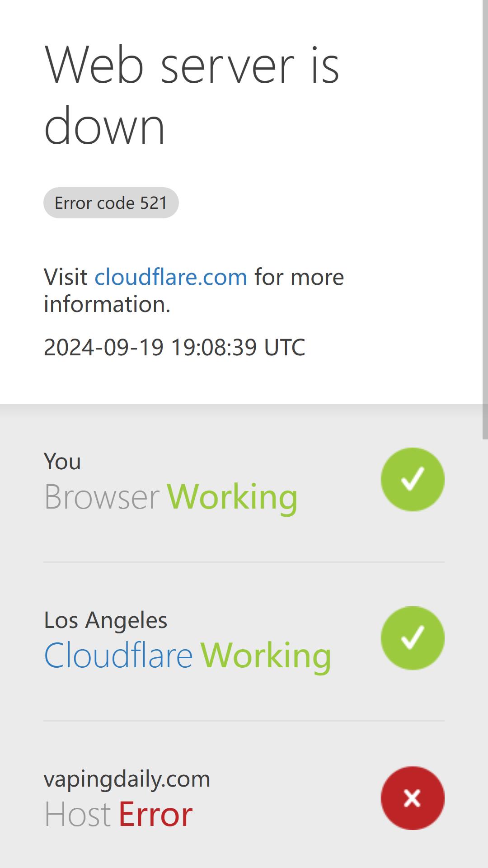Click the green Working text after Cloudflare

(x=266, y=656)
